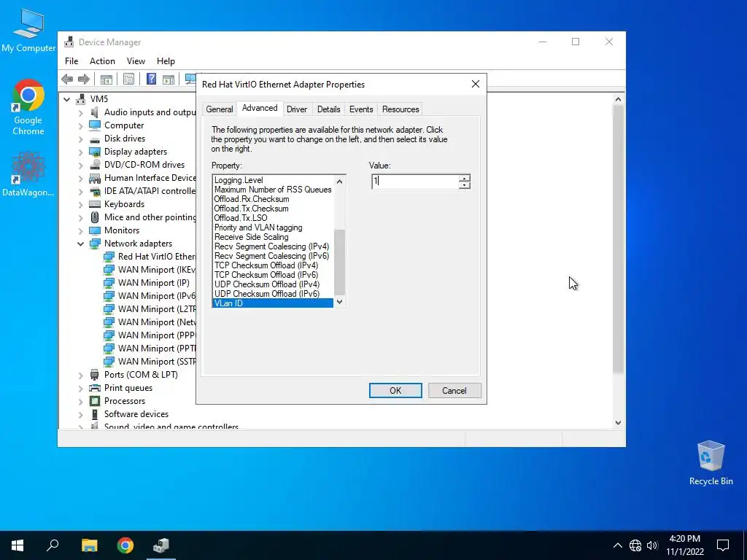Select the DataWagon desktop shortcut
Viewport: 747px width, 560px height.
click(28, 174)
